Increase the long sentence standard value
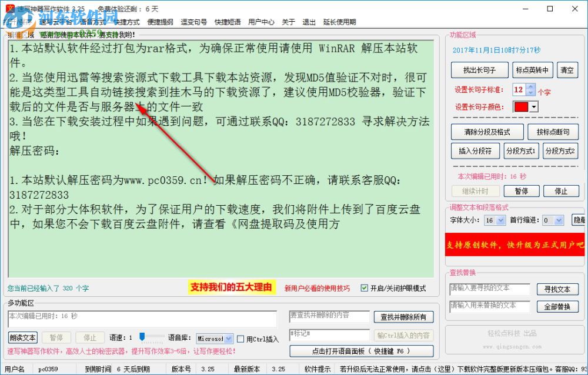The image size is (588, 375). click(530, 86)
